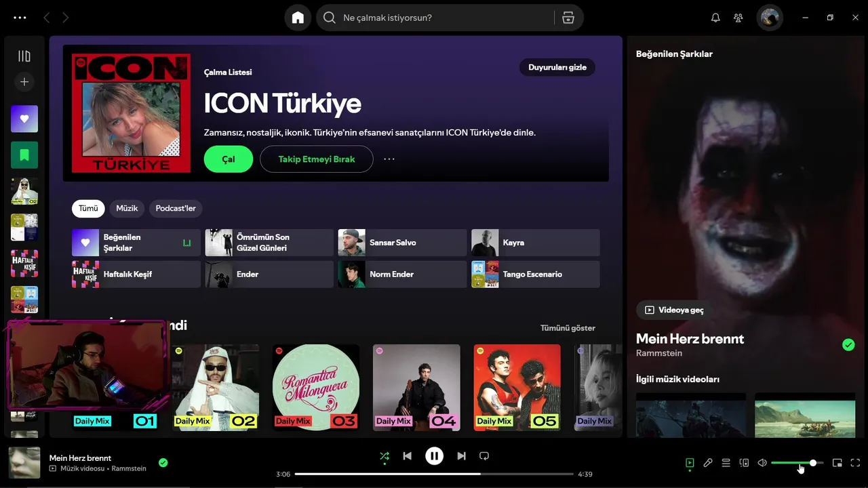This screenshot has height=488, width=868.
Task: Enter full screen mode icon
Action: tap(855, 463)
